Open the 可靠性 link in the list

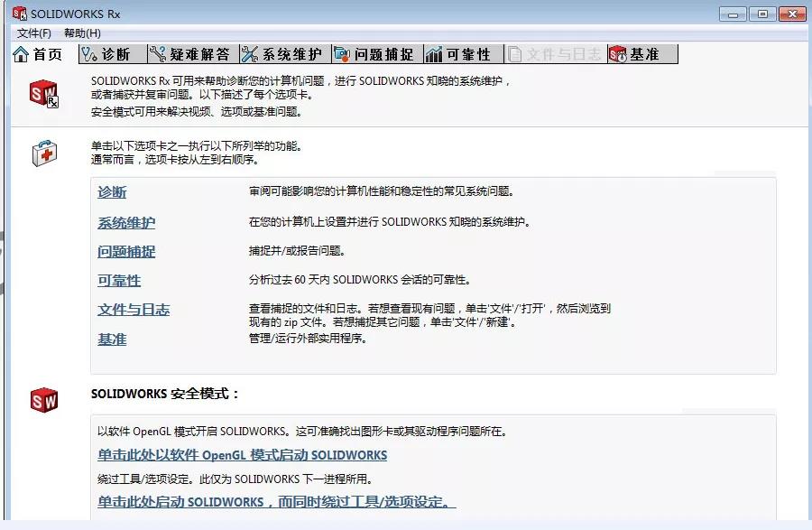tap(119, 281)
